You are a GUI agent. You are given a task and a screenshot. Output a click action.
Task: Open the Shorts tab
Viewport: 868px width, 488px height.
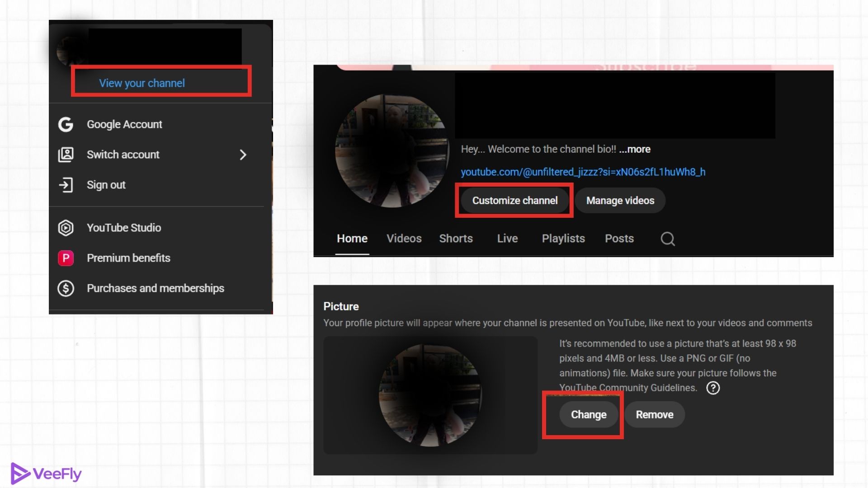tap(456, 238)
